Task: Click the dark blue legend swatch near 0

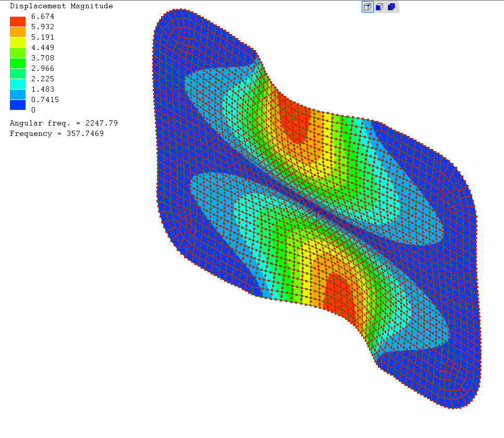Action: [x=18, y=105]
